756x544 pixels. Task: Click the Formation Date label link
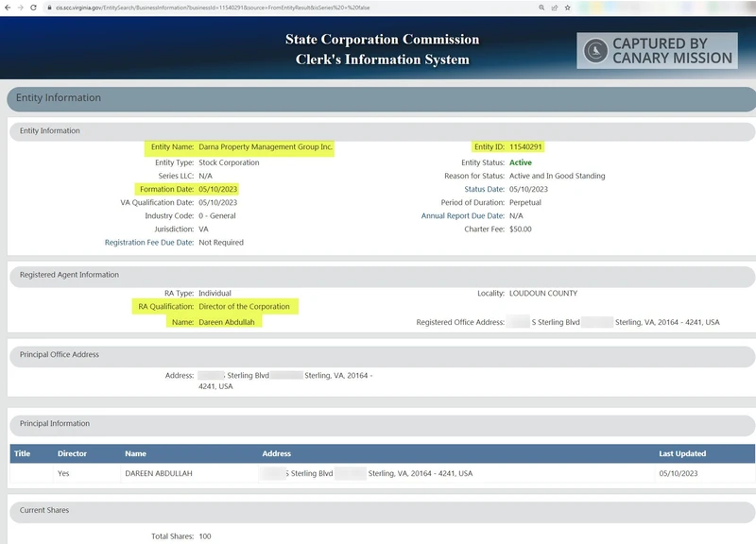[x=164, y=189]
